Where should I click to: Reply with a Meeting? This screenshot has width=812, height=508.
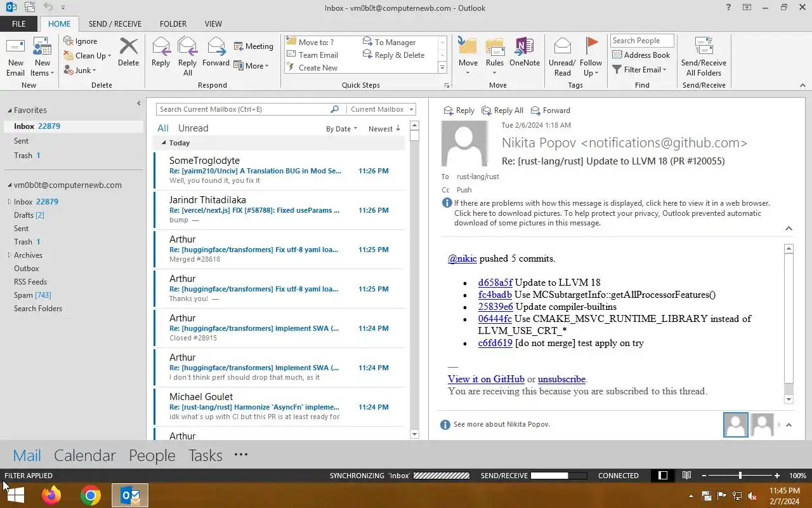pos(253,46)
